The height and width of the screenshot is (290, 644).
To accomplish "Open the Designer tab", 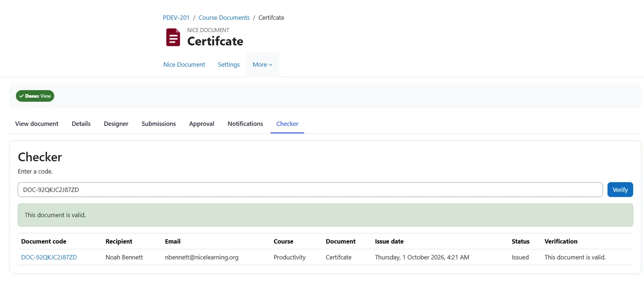I will coord(116,124).
